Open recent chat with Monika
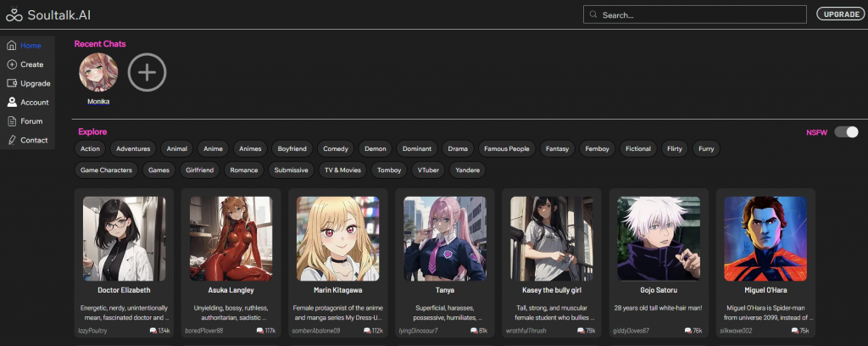The height and width of the screenshot is (346, 868). 98,75
